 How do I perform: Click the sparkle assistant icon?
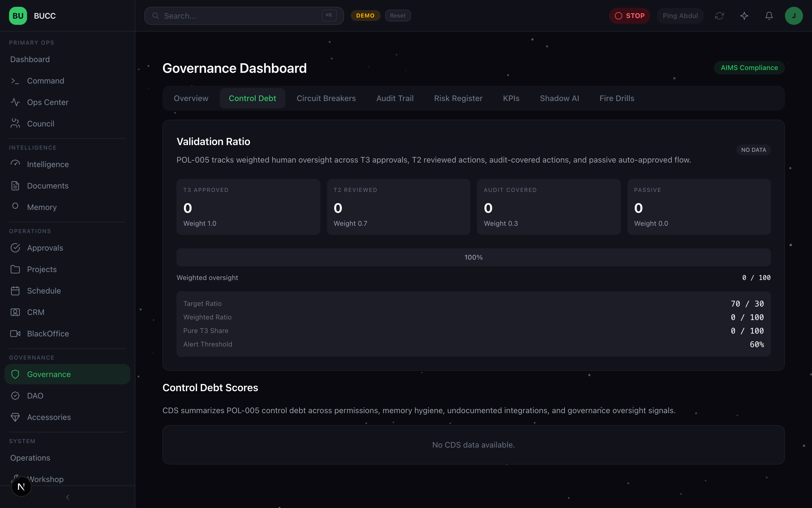pyautogui.click(x=744, y=16)
